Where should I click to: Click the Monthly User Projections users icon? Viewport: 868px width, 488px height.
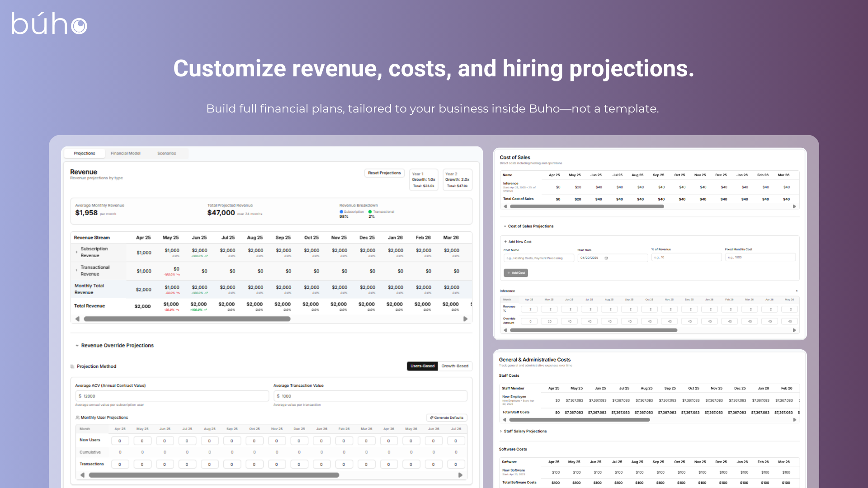[77, 418]
